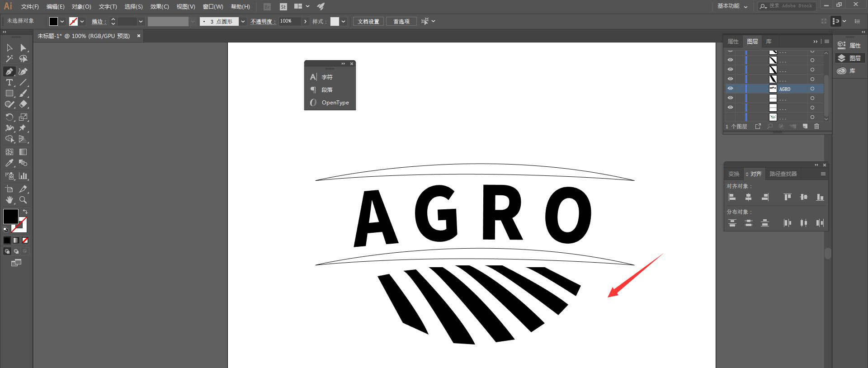
Task: Open the stroke weight dropdown
Action: click(x=141, y=21)
